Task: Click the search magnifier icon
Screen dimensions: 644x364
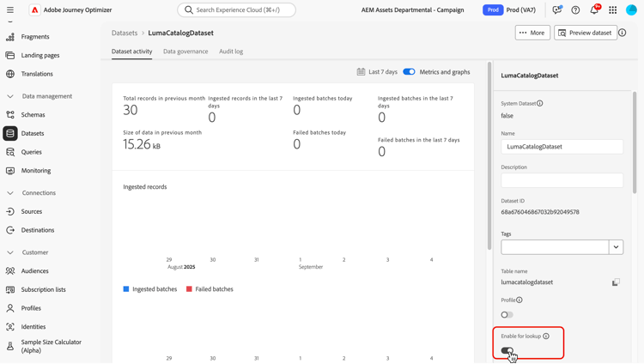Action: [189, 9]
